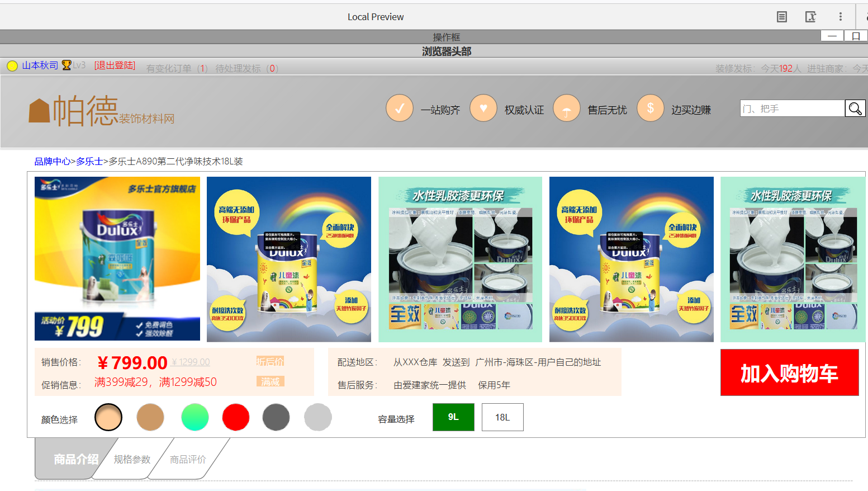
Task: Click 加入购物车 button
Action: 789,372
